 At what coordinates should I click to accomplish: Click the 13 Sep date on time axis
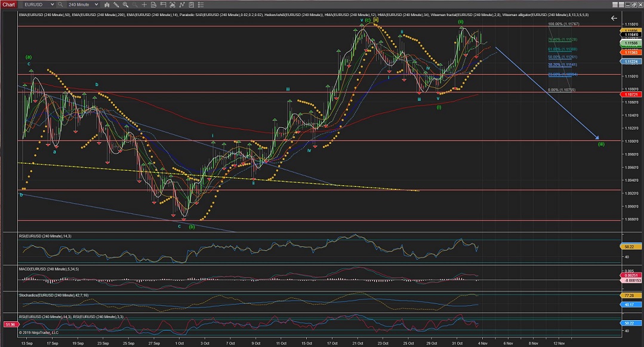coord(27,343)
